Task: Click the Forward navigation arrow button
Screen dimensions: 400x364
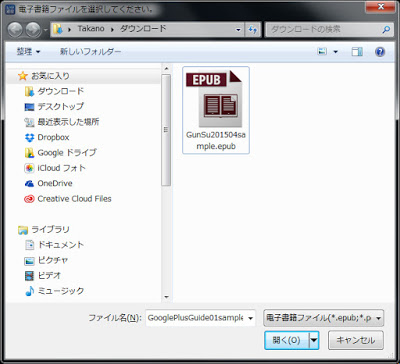Action: pos(33,29)
